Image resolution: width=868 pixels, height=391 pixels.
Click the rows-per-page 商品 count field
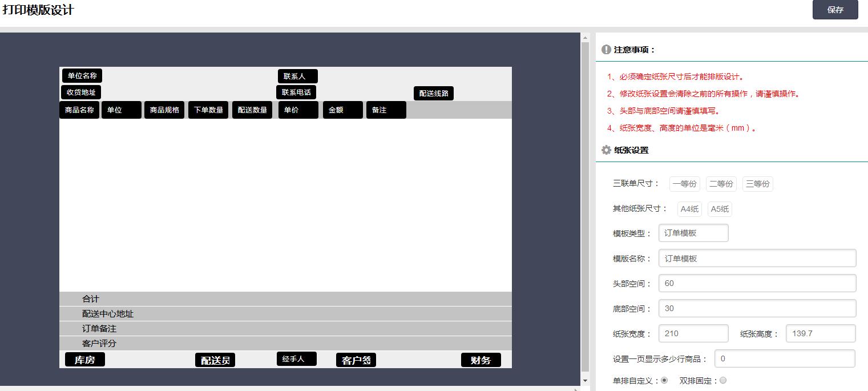coord(784,358)
